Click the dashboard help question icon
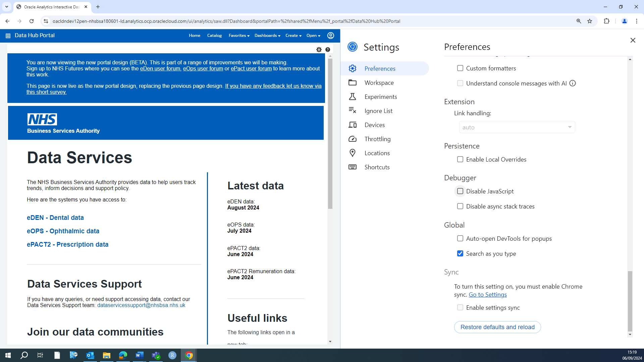The image size is (644, 362). 328,50
